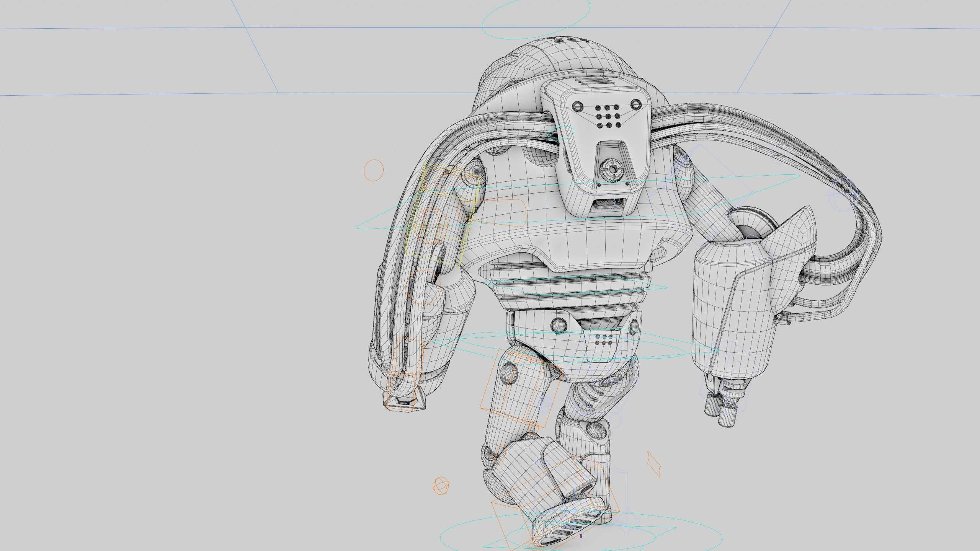Select the orange circle control beside the shoulder
This screenshot has height=551, width=980.
(373, 170)
